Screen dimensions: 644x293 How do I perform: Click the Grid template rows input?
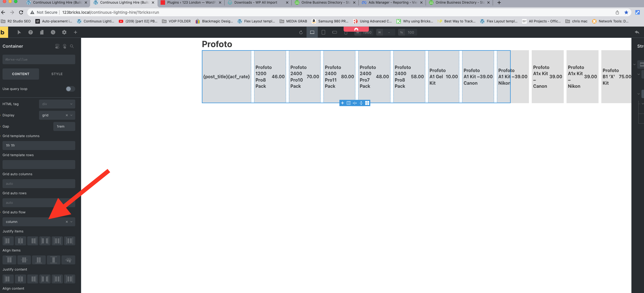point(39,165)
